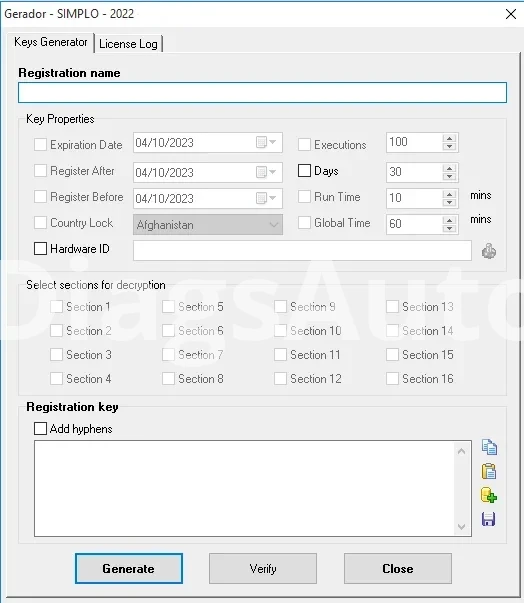
Task: Check the Section 2 checkbox
Action: 57,331
